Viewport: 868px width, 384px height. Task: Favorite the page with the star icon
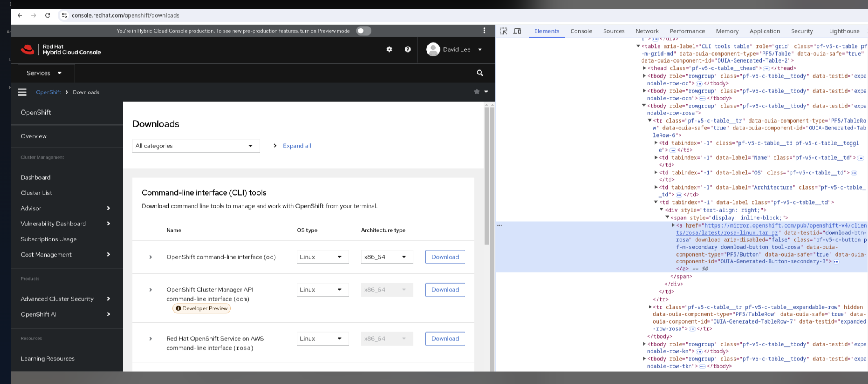click(x=477, y=92)
